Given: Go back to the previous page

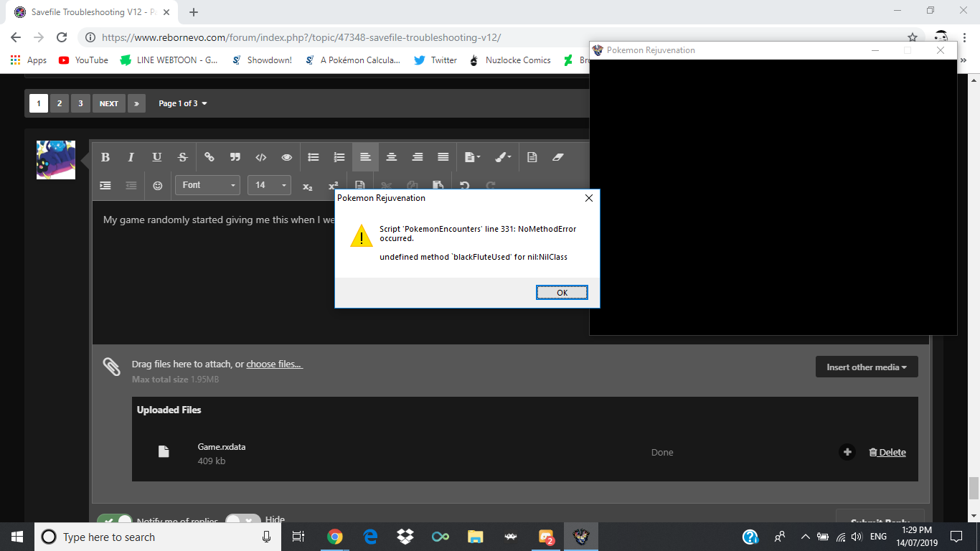Looking at the screenshot, I should [16, 37].
